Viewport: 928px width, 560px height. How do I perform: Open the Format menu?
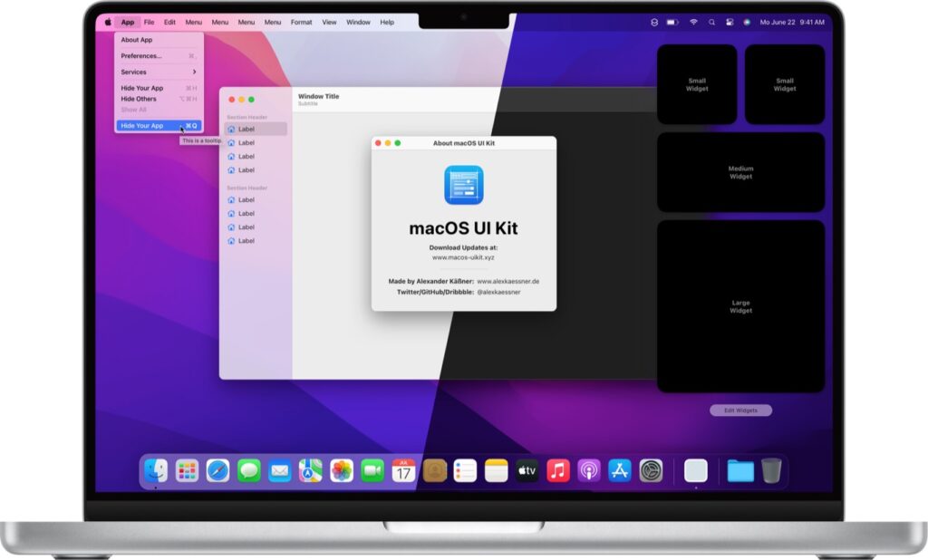[300, 22]
